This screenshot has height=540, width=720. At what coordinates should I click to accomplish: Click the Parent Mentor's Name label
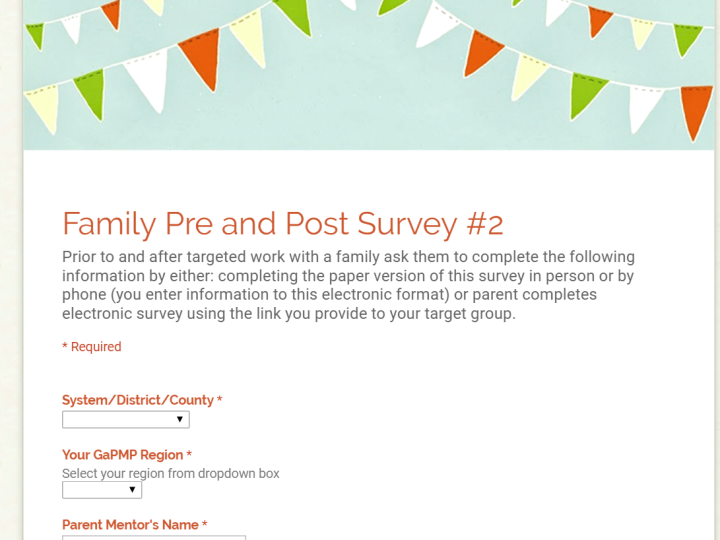click(x=130, y=524)
